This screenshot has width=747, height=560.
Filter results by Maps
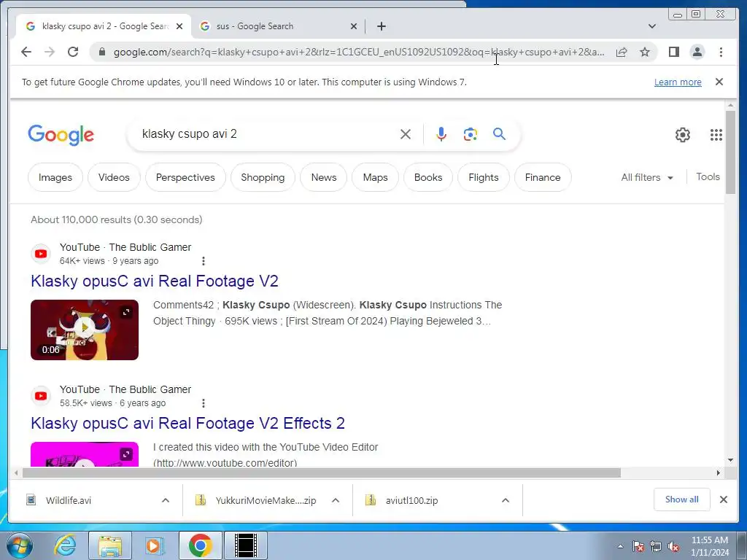(x=375, y=177)
